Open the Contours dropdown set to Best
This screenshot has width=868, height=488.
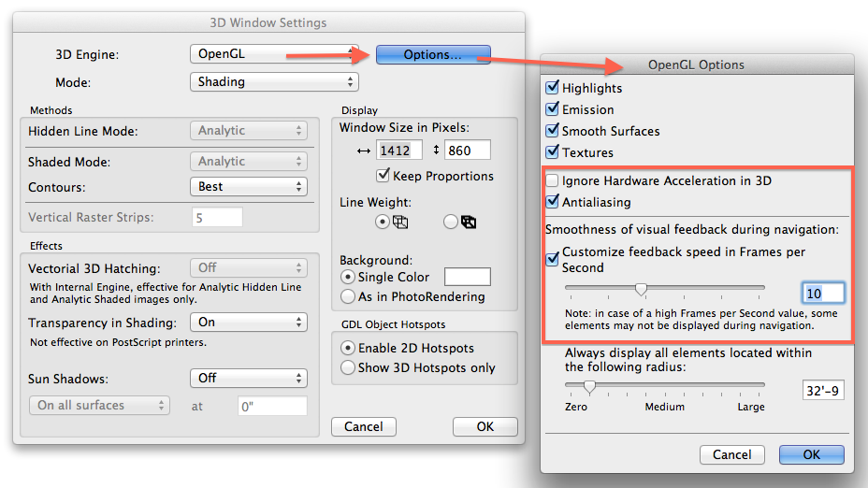click(x=249, y=187)
